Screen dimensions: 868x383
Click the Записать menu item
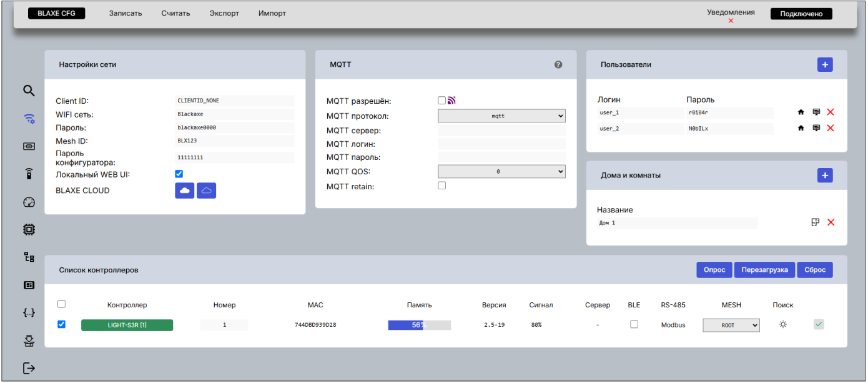tap(126, 13)
